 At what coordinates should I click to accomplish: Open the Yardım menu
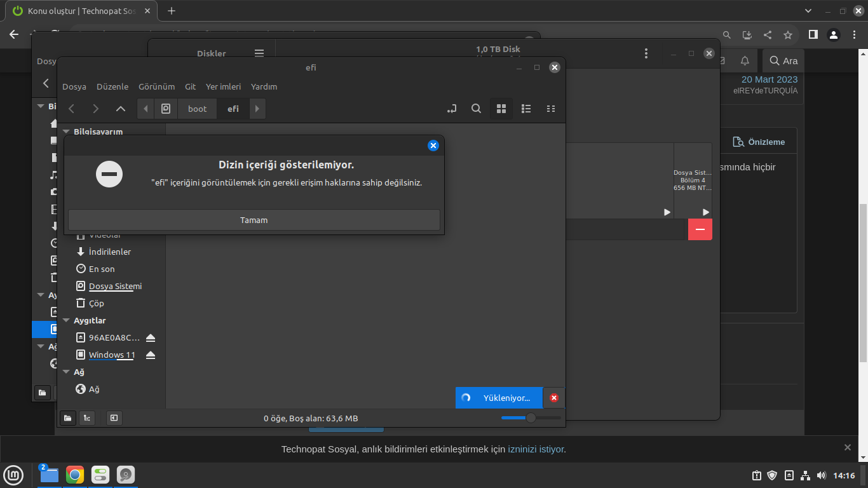264,86
